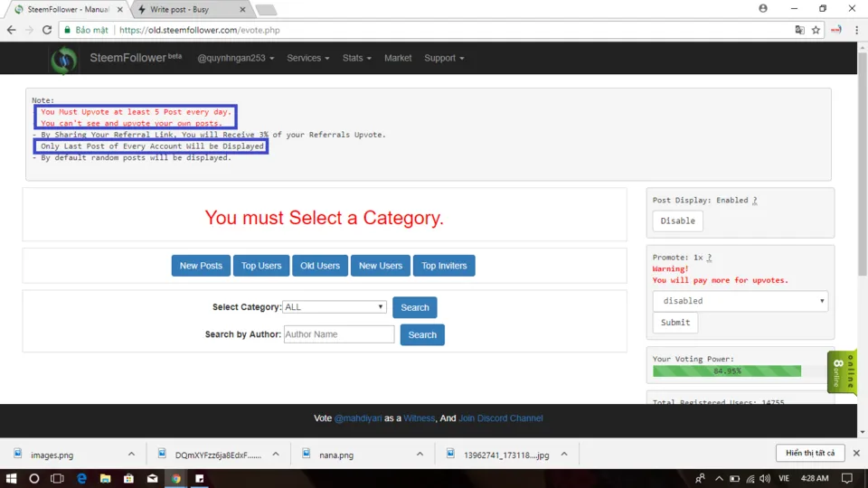Click SteemFollower beta brand text
The image size is (868, 488).
pos(136,58)
